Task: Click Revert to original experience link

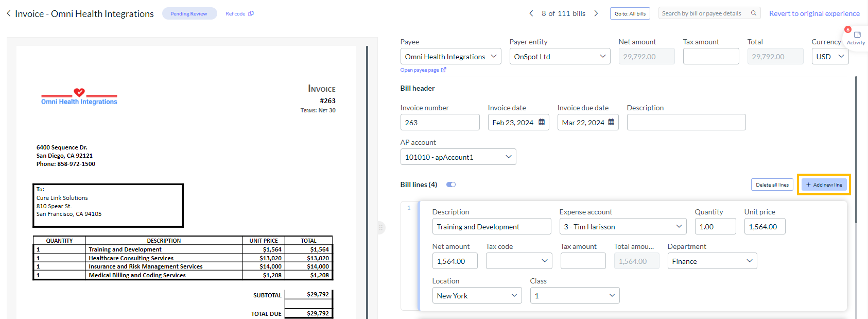Action: point(814,13)
